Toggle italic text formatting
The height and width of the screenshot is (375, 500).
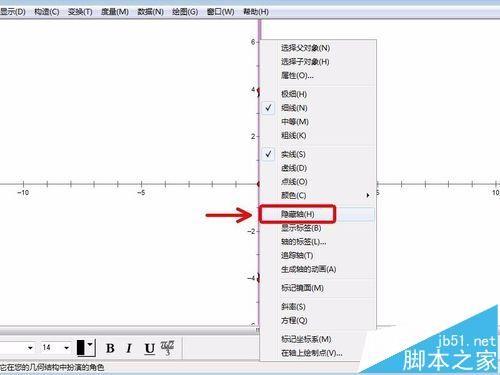129,348
